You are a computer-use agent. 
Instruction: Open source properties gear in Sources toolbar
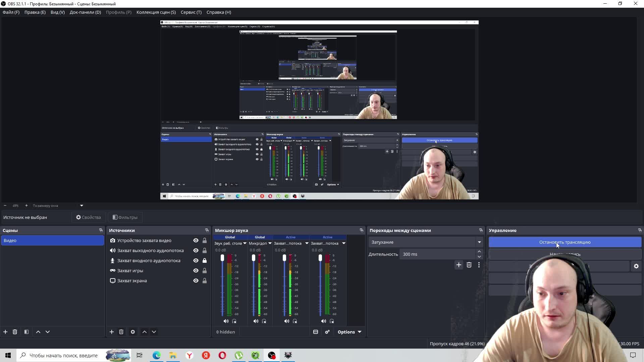click(133, 332)
